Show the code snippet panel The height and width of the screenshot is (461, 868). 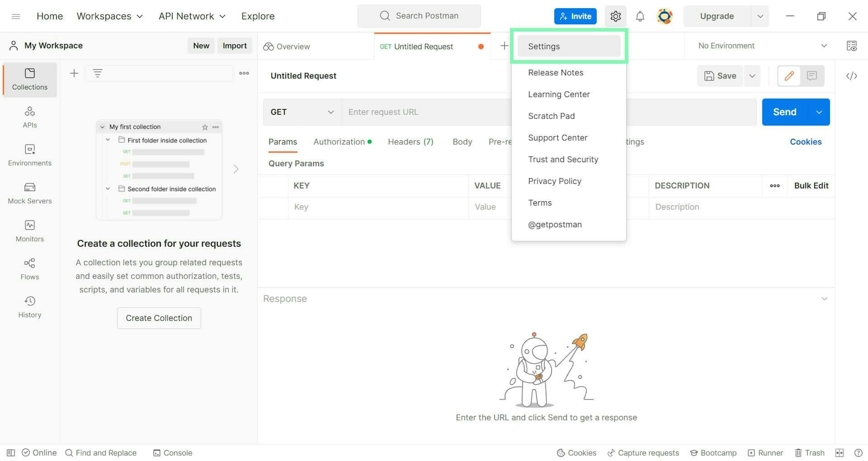pos(851,76)
